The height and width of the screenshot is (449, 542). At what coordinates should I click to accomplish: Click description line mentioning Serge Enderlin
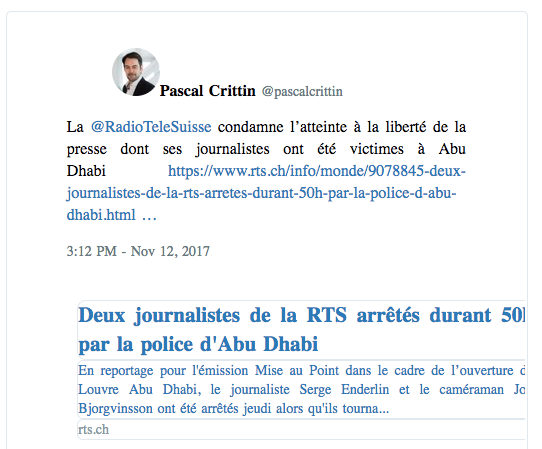click(x=301, y=390)
